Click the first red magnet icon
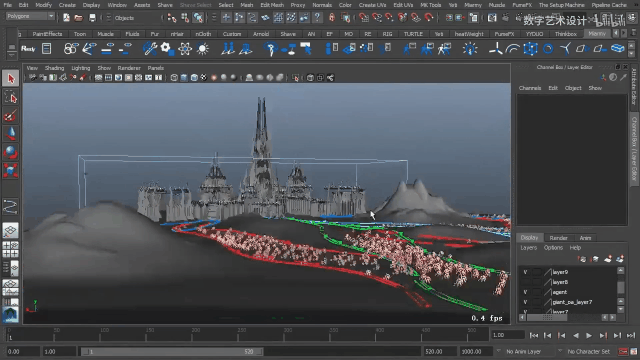This screenshot has width=640, height=360. pos(364,18)
